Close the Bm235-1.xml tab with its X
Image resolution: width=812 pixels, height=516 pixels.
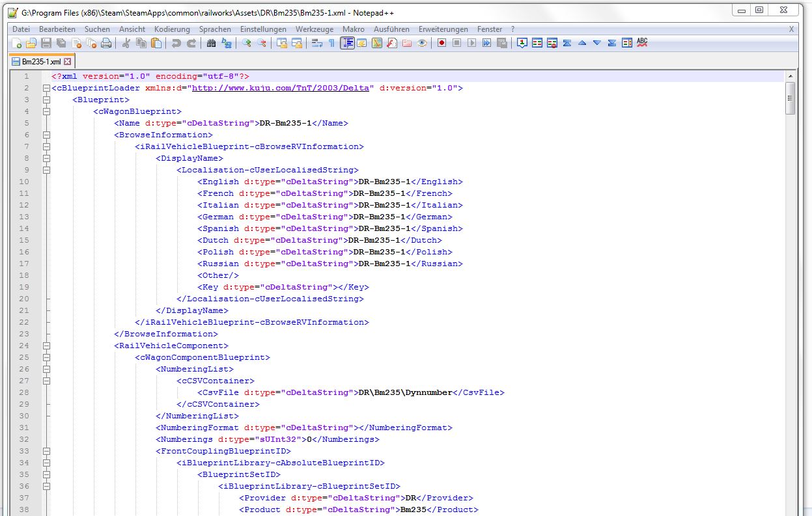coord(68,62)
